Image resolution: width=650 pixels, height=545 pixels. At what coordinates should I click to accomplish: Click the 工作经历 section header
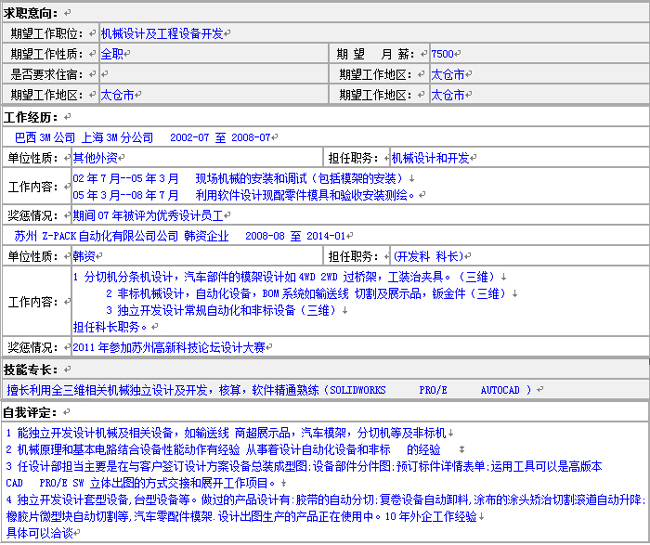tap(37, 117)
